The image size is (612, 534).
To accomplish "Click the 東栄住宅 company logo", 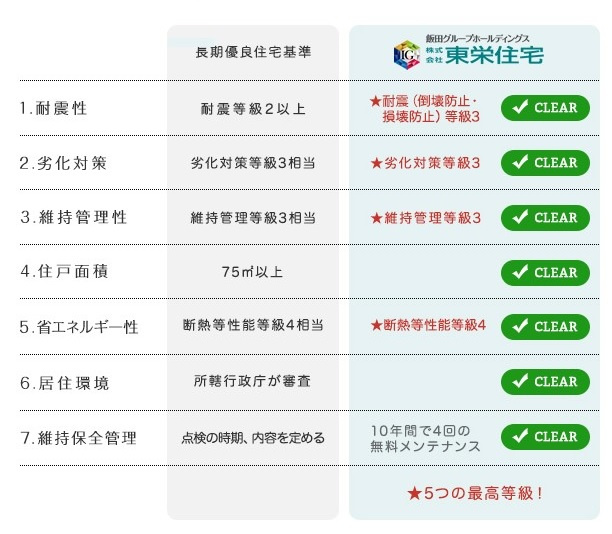I will [468, 52].
